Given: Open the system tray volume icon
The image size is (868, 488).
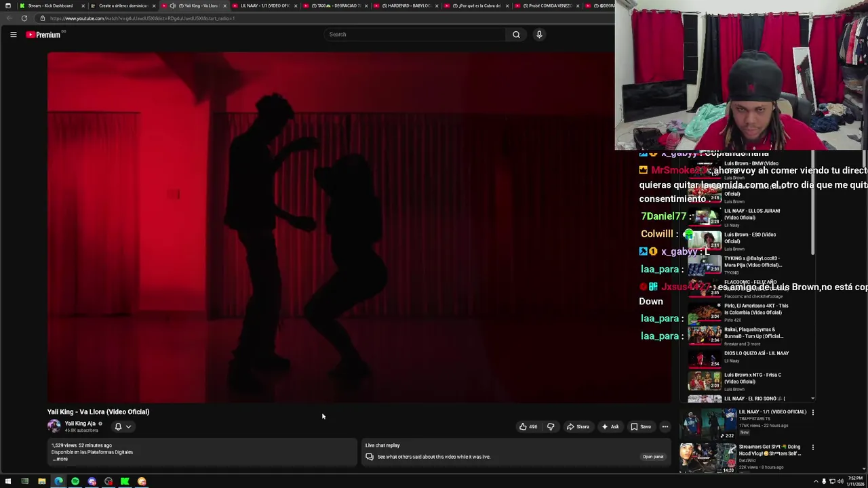Looking at the screenshot, I should [840, 481].
